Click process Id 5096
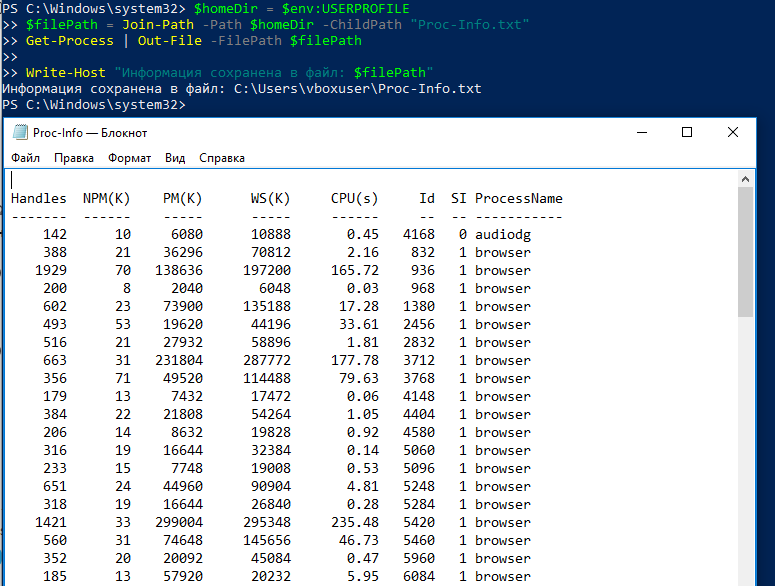 pos(419,468)
